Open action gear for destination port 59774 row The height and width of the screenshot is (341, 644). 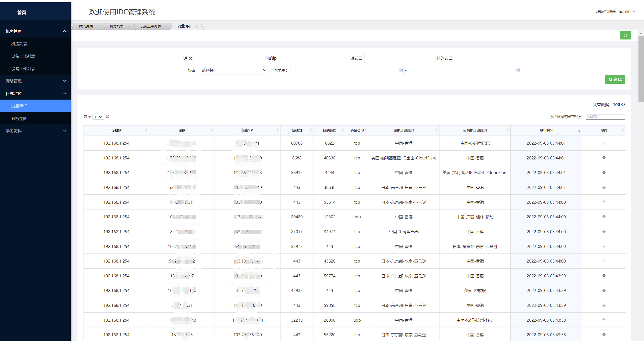pos(604,276)
